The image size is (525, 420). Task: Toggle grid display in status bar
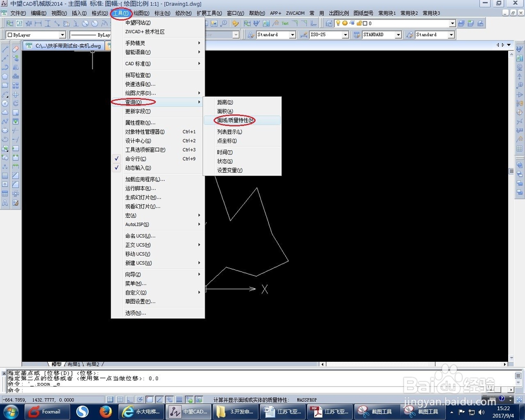click(x=120, y=399)
